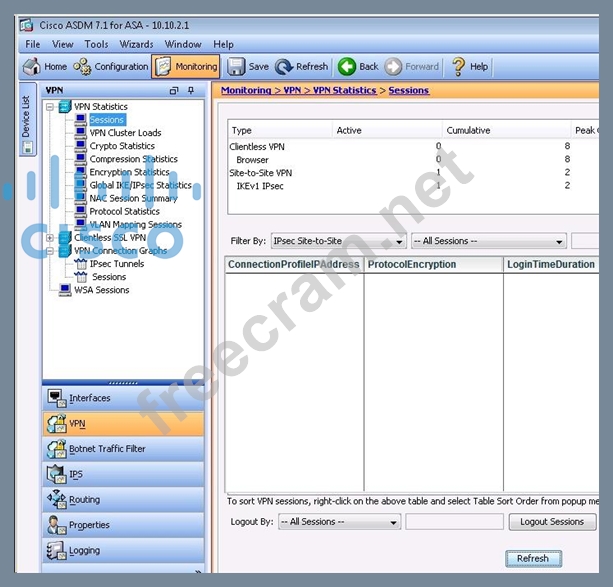This screenshot has height=587, width=613.
Task: Open the Tools menu
Action: click(x=96, y=44)
